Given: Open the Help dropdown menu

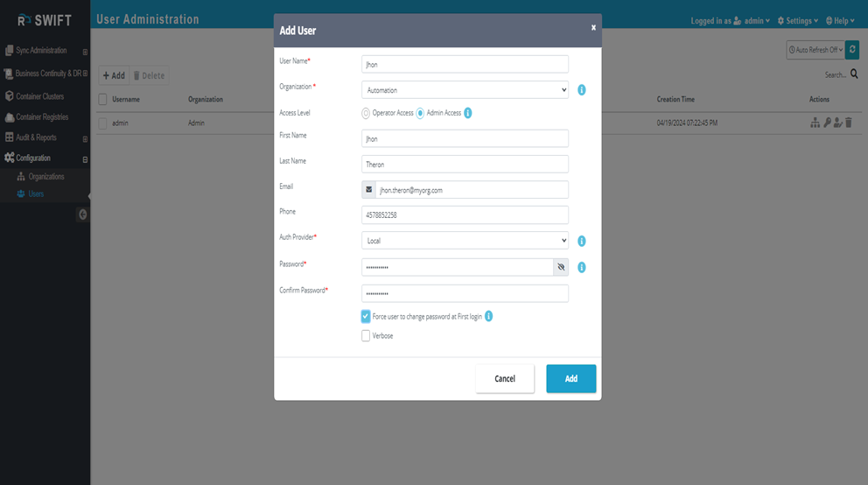Looking at the screenshot, I should point(840,20).
